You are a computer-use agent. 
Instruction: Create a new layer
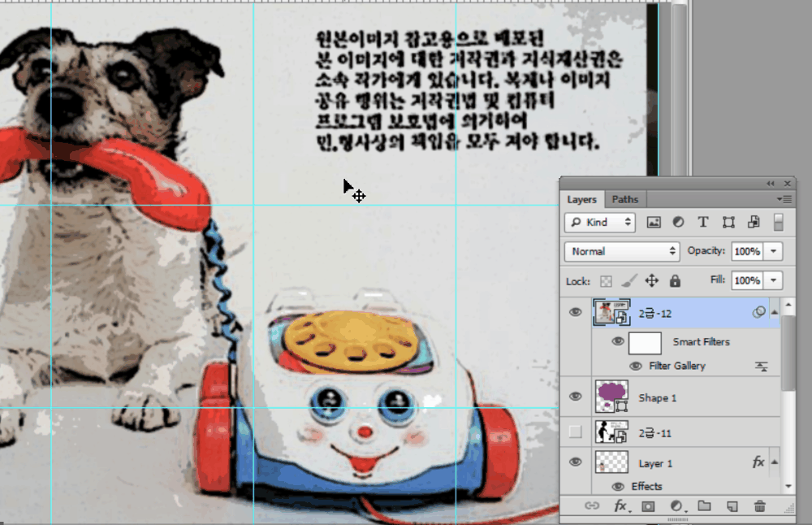tap(732, 505)
